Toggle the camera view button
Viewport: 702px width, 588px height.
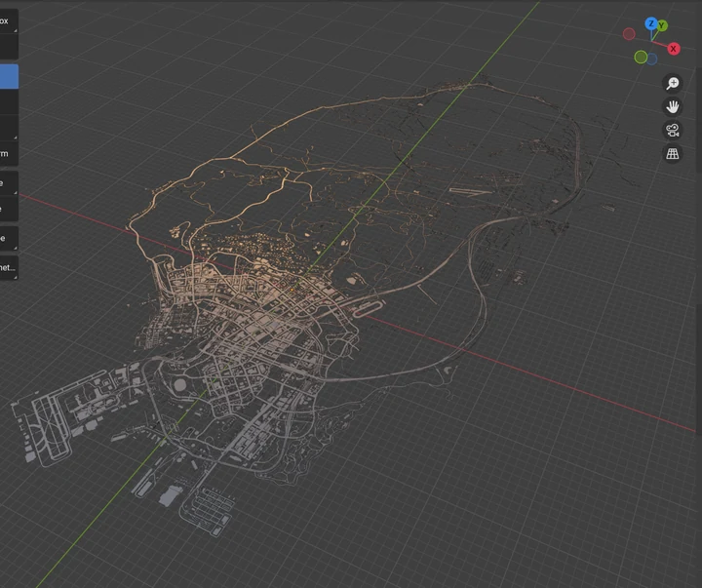673,131
